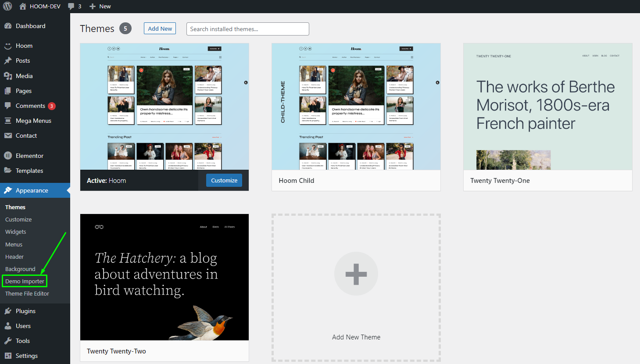Click the Hoom Child theme name

(297, 180)
